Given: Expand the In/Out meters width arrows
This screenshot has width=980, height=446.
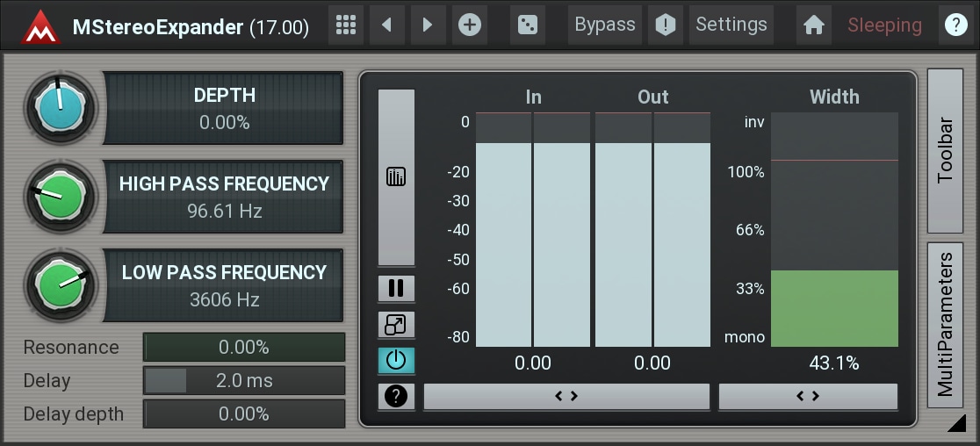Looking at the screenshot, I should [566, 396].
